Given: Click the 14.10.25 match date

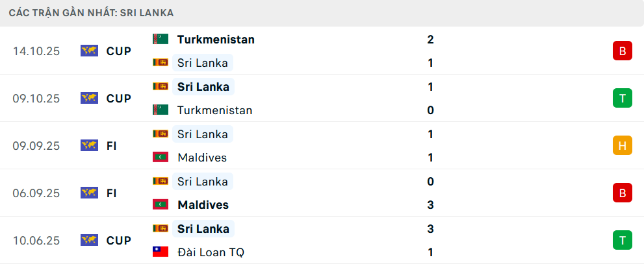Looking at the screenshot, I should click(36, 51).
